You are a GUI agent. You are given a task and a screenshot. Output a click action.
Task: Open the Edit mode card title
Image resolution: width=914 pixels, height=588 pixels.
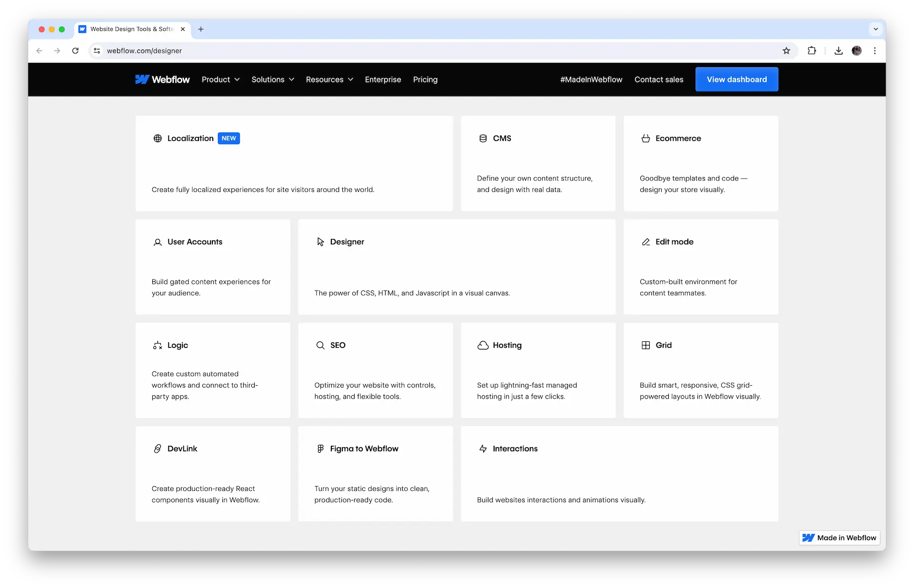point(675,242)
